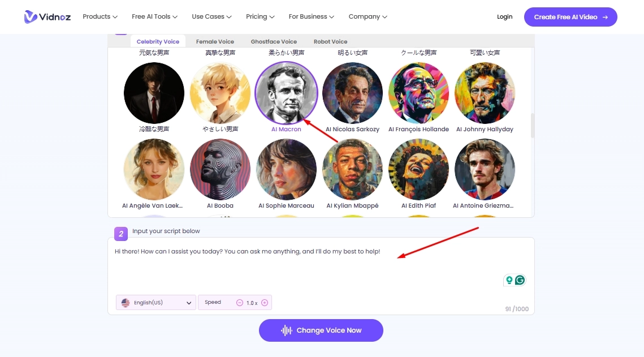This screenshot has height=357, width=644.
Task: Choose the AI Edith Piaf voice
Action: coord(418,169)
